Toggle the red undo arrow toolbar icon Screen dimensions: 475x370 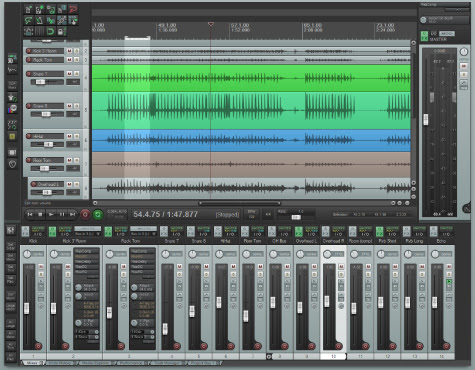pyautogui.click(x=73, y=9)
